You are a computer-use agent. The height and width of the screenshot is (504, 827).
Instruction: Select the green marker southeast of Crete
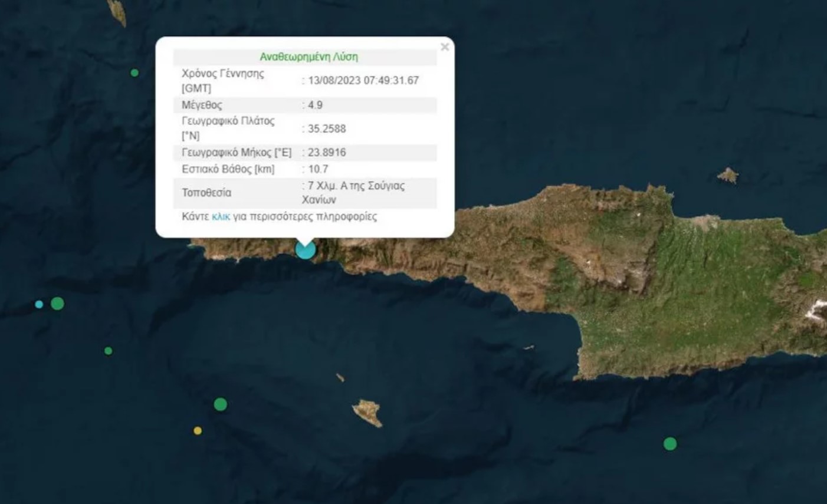[670, 444]
